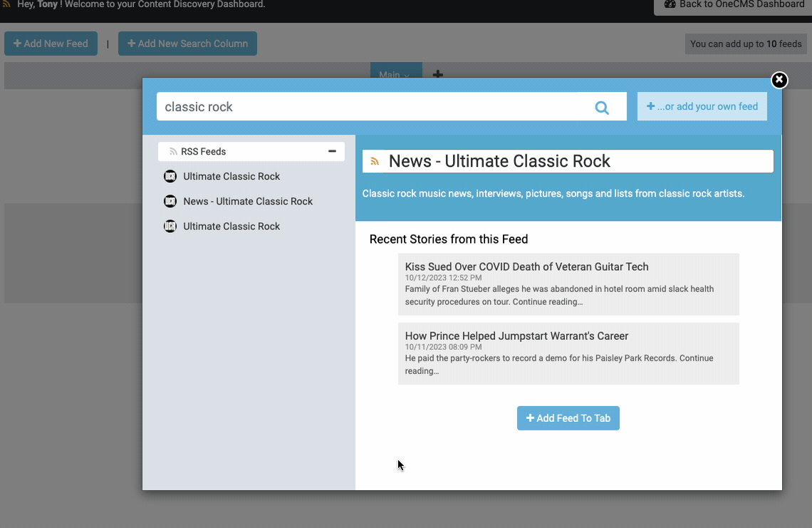Image resolution: width=812 pixels, height=528 pixels.
Task: Click the Add Feed To Tab button
Action: [568, 418]
